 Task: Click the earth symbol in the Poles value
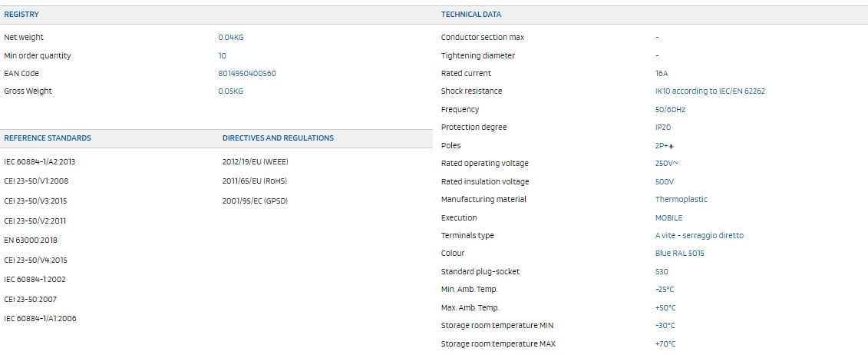670,146
